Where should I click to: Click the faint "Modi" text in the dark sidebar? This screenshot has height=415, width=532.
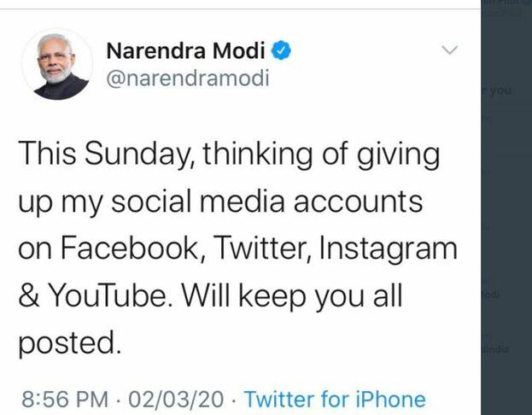click(x=494, y=295)
